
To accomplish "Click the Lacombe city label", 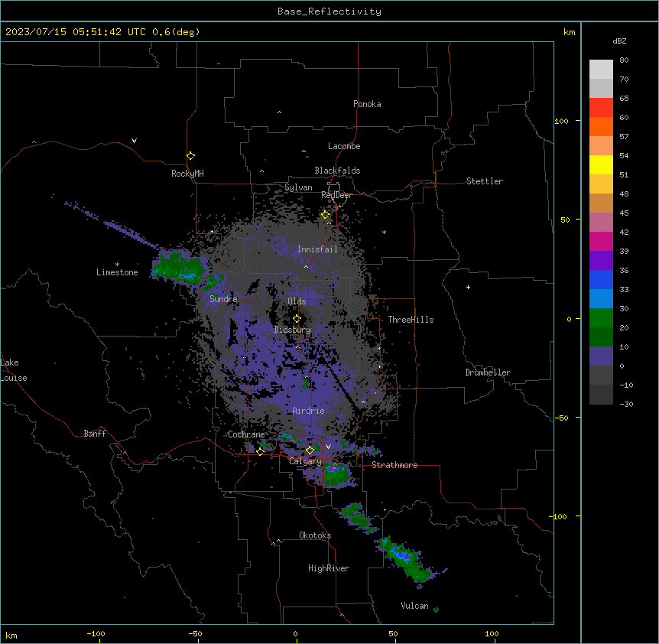I will coord(344,146).
